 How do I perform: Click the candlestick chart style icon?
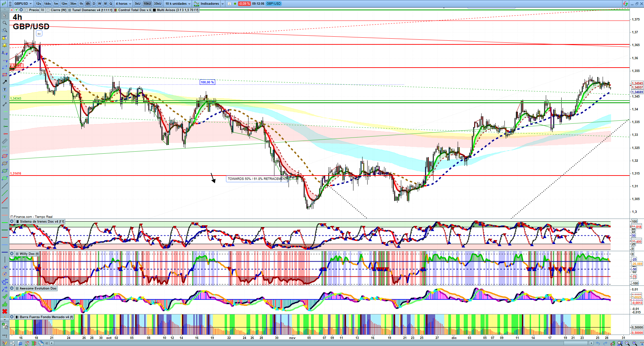[x=5, y=4]
